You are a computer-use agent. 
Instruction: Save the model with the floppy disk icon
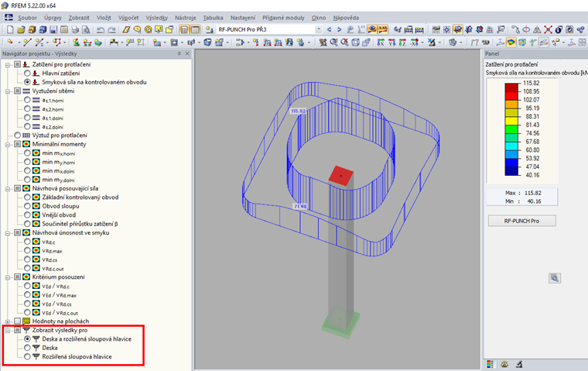click(x=53, y=29)
